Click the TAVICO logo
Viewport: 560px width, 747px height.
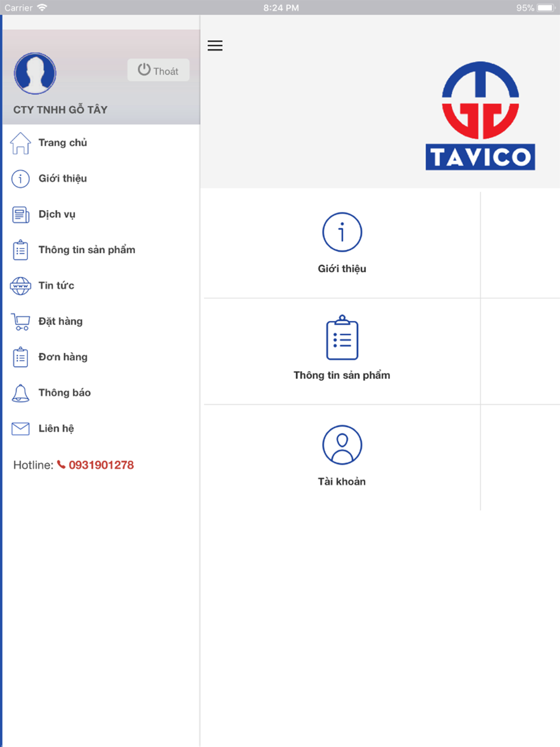[x=480, y=116]
